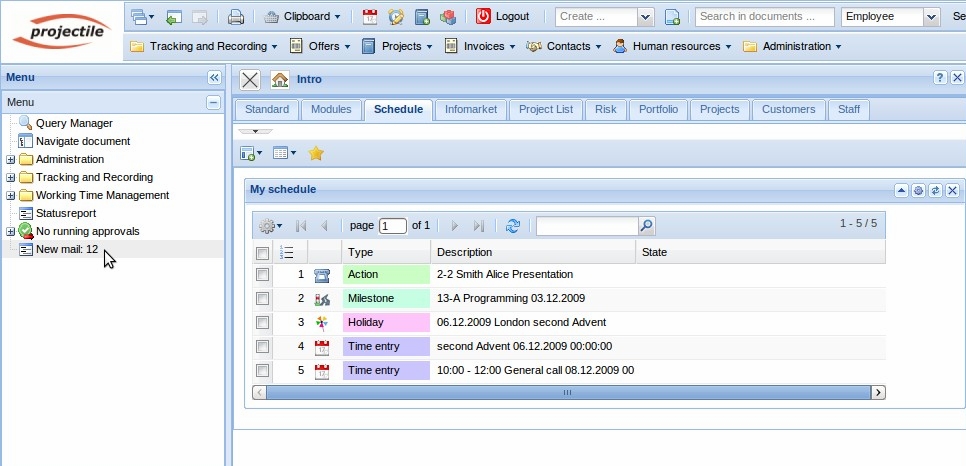Click the help question mark icon

click(x=940, y=78)
